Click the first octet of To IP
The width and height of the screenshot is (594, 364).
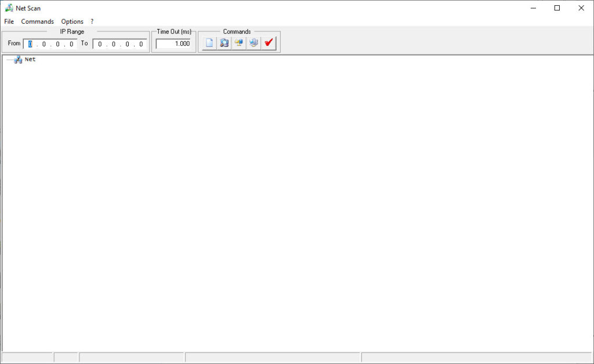[x=100, y=44]
